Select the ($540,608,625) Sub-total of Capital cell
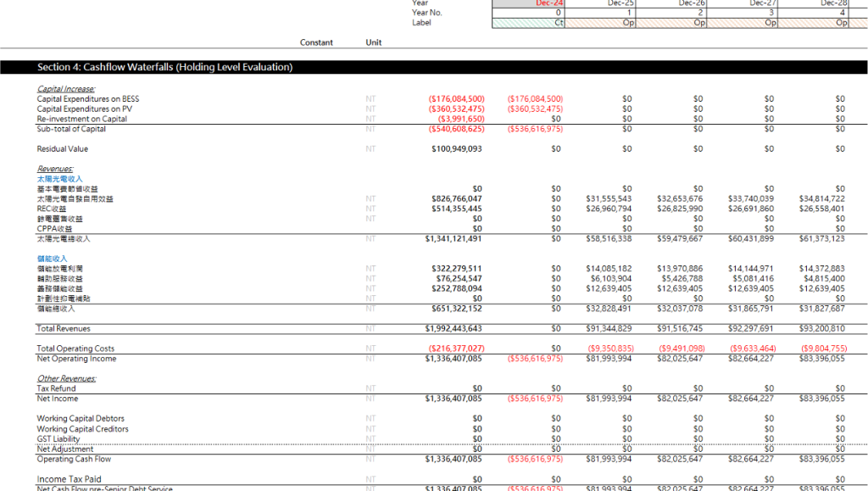Image resolution: width=868 pixels, height=491 pixels. [x=457, y=130]
